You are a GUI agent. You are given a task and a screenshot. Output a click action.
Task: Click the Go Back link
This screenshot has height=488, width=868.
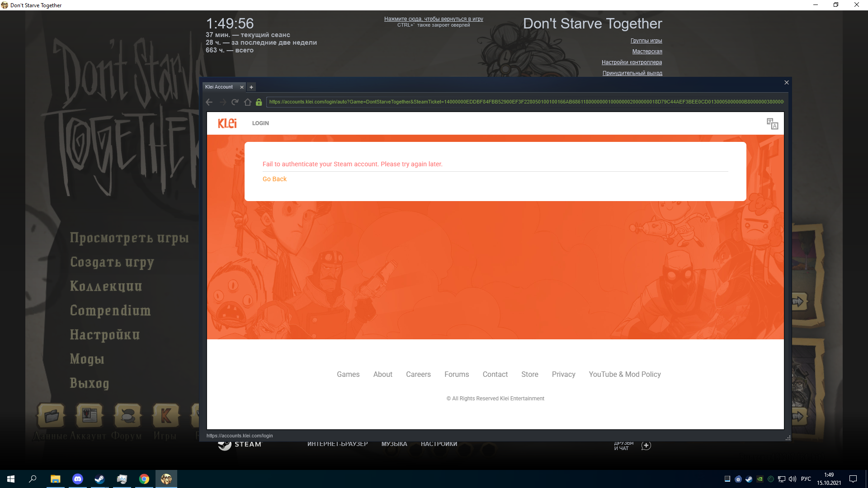click(274, 179)
